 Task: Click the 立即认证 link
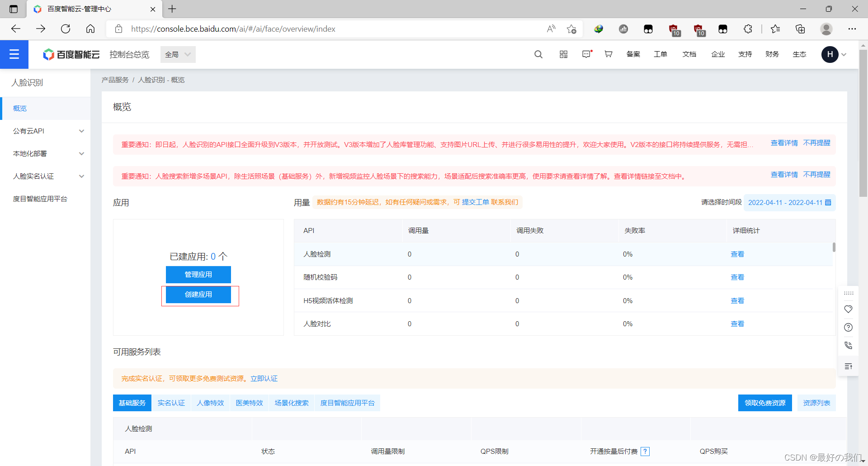pos(264,379)
